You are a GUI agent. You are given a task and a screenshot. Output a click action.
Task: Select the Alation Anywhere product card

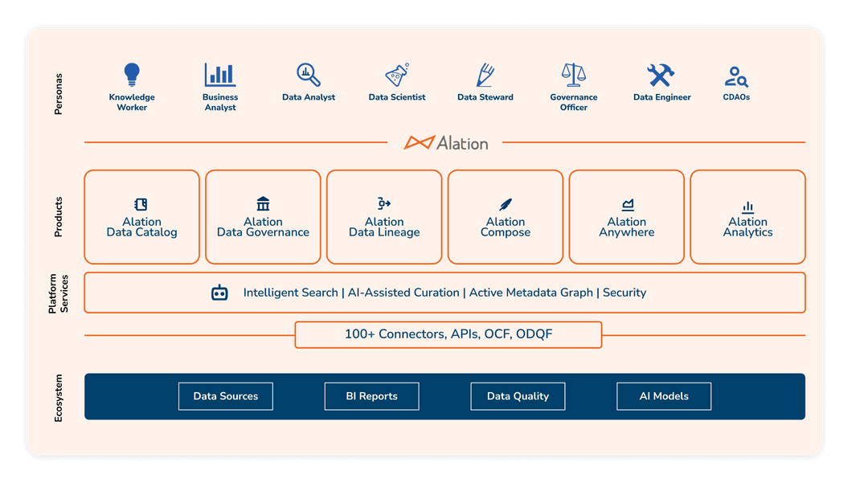point(627,217)
